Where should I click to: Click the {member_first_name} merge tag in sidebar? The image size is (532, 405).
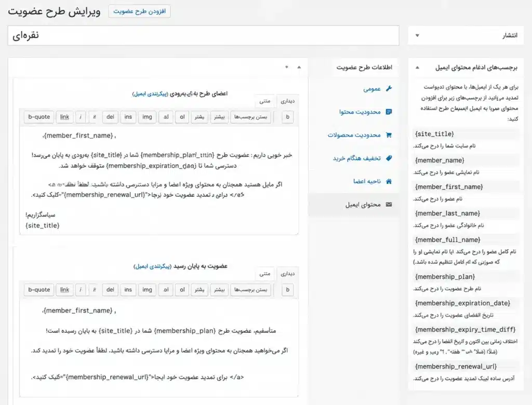[x=449, y=187]
